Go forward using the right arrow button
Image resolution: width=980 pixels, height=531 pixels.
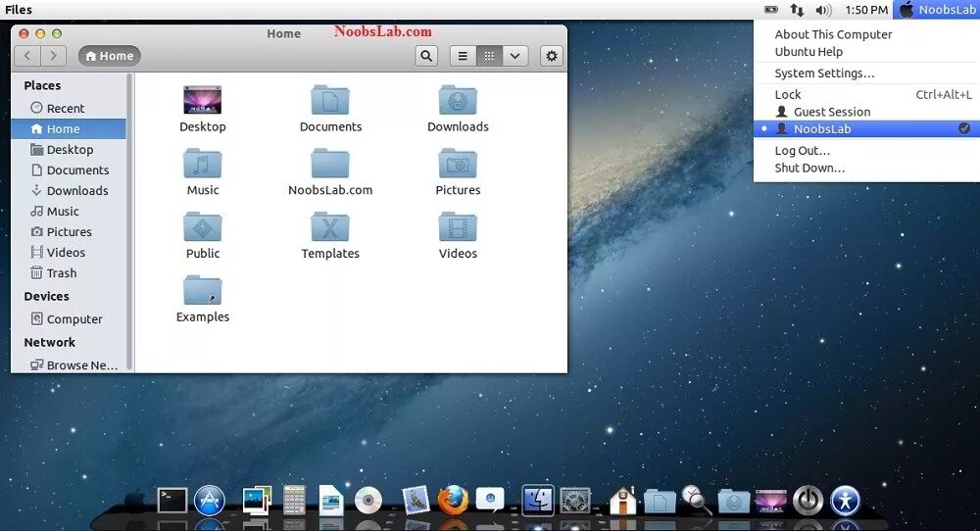tap(54, 56)
